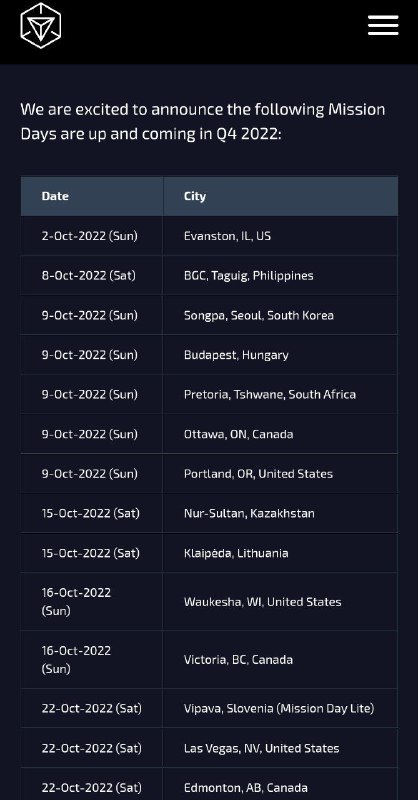Select Nur-Sultan, Kazakhstan city cell
Viewport: 418px width, 800px height.
pyautogui.click(x=249, y=513)
